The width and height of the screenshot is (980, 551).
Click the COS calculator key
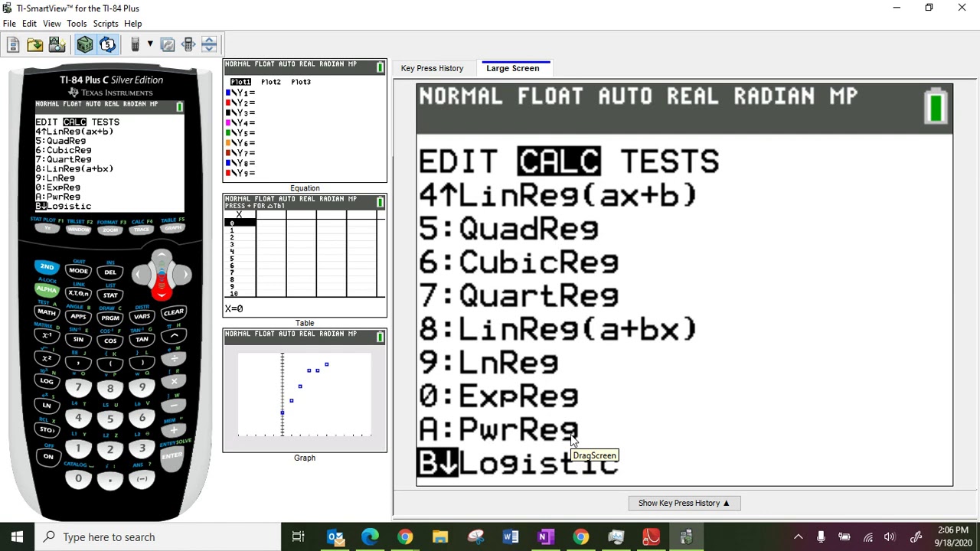110,341
